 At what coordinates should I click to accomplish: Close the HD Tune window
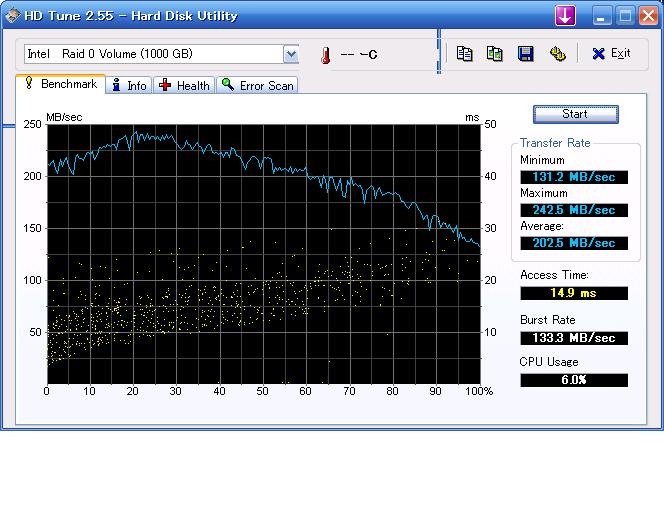pyautogui.click(x=648, y=16)
